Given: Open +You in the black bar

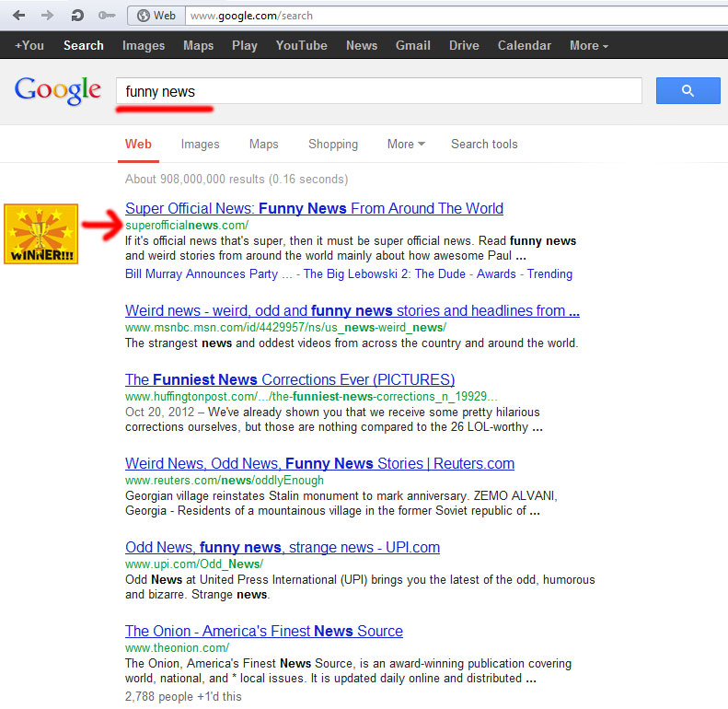Looking at the screenshot, I should [29, 45].
